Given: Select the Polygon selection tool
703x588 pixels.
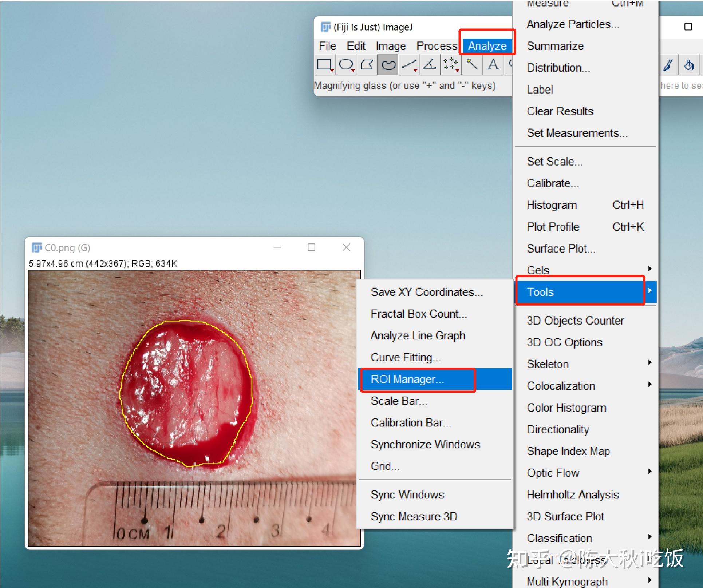Looking at the screenshot, I should pyautogui.click(x=367, y=65).
